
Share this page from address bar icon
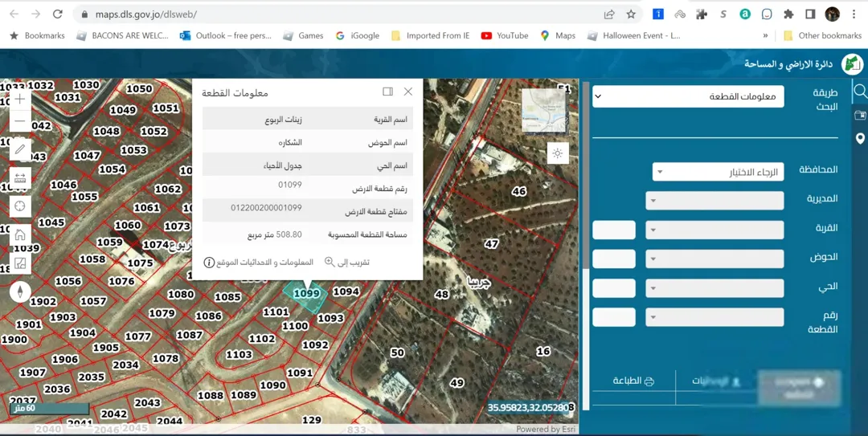609,14
